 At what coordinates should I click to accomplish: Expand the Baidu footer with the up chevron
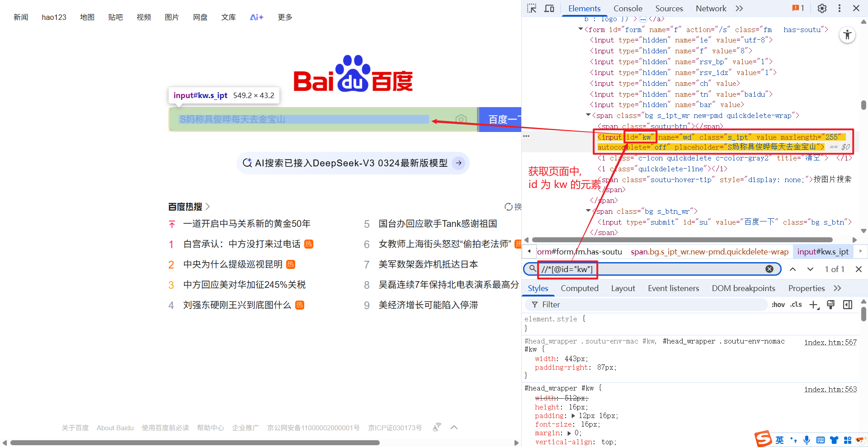(454, 427)
